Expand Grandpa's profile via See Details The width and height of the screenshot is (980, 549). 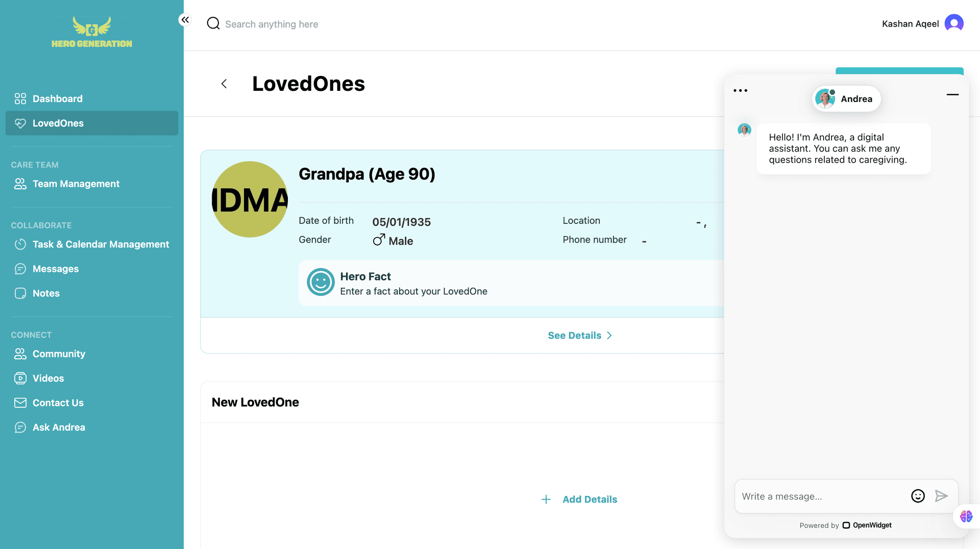(579, 335)
